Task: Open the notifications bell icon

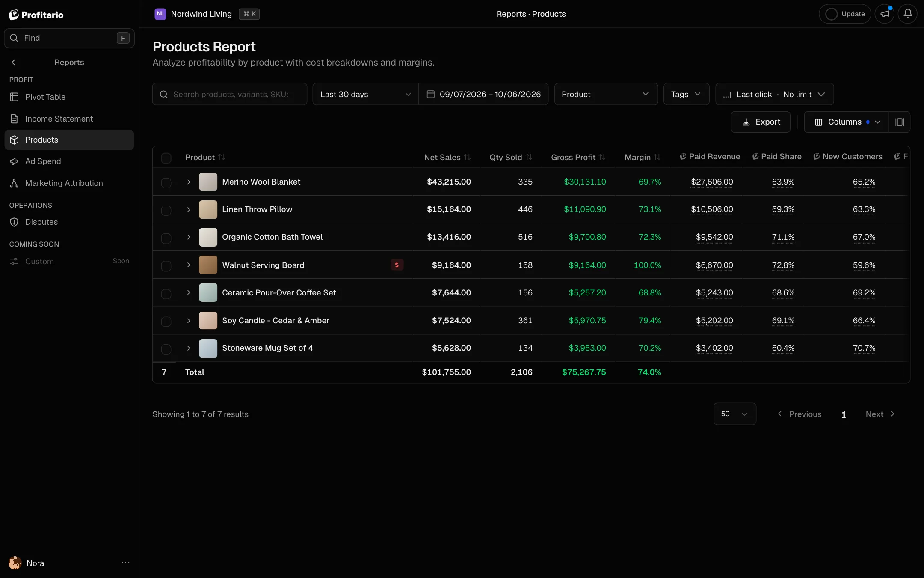Action: click(x=908, y=14)
